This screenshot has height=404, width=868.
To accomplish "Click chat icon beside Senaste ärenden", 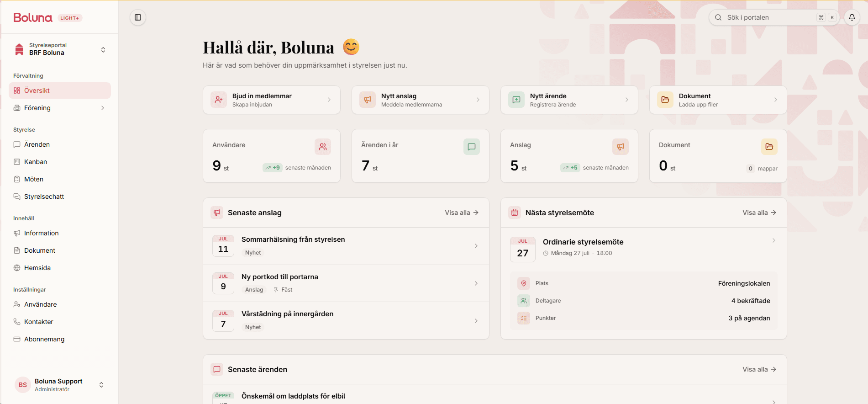I will [217, 369].
